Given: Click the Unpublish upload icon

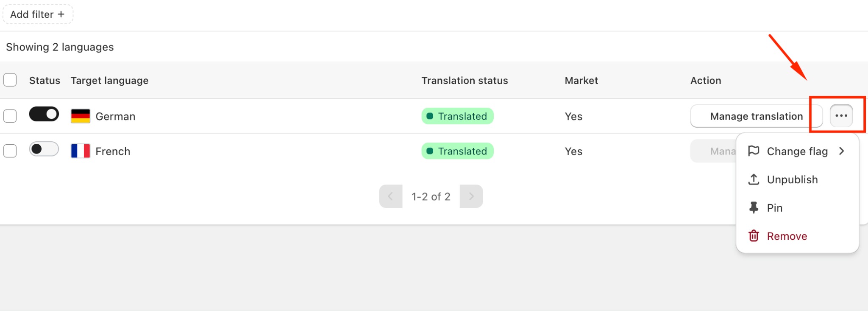Looking at the screenshot, I should 754,179.
